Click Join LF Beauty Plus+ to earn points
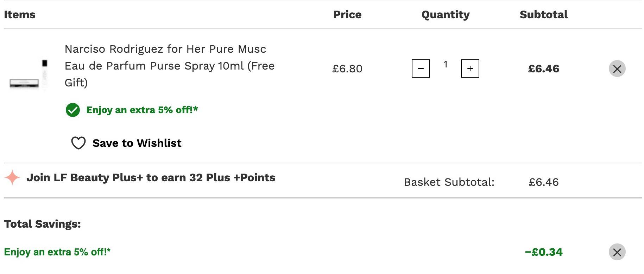 coord(151,177)
